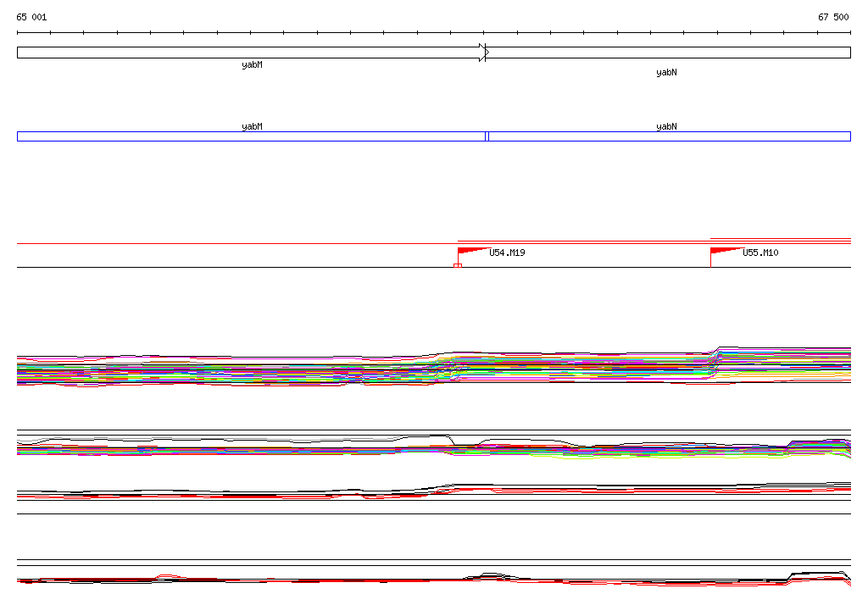Select the blue yabN annotation box
Viewport: 868px width, 605px height.
[670, 136]
